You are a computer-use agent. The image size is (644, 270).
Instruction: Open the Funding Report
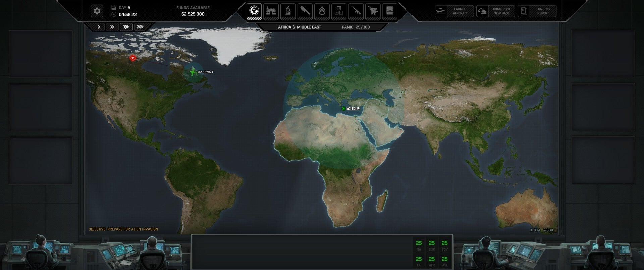click(x=537, y=11)
